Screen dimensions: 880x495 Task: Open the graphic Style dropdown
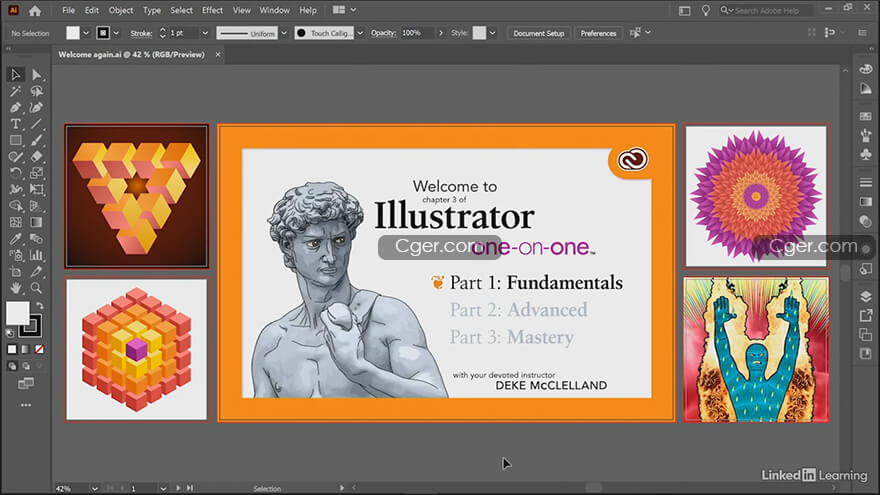[x=492, y=33]
